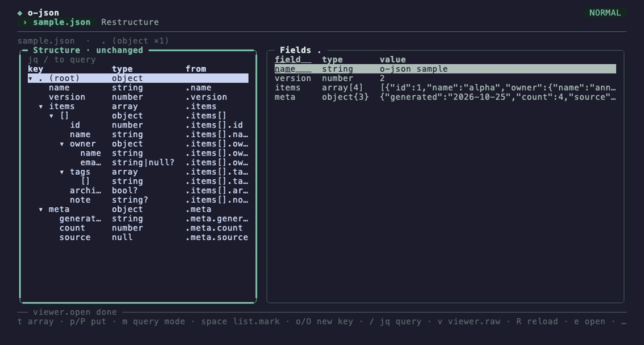Screen dimensions: 644x345
Task: Select the version row in Fields table
Action: point(445,78)
